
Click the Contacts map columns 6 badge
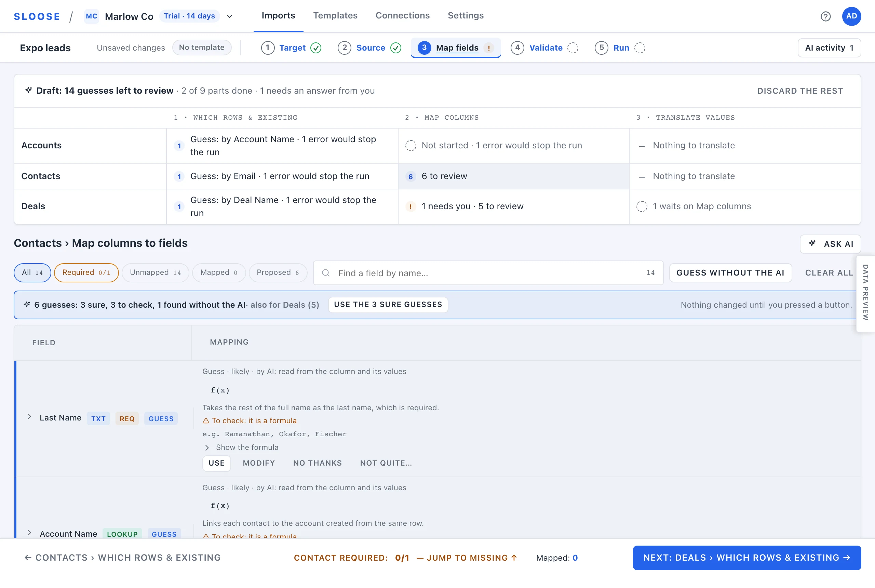point(410,177)
